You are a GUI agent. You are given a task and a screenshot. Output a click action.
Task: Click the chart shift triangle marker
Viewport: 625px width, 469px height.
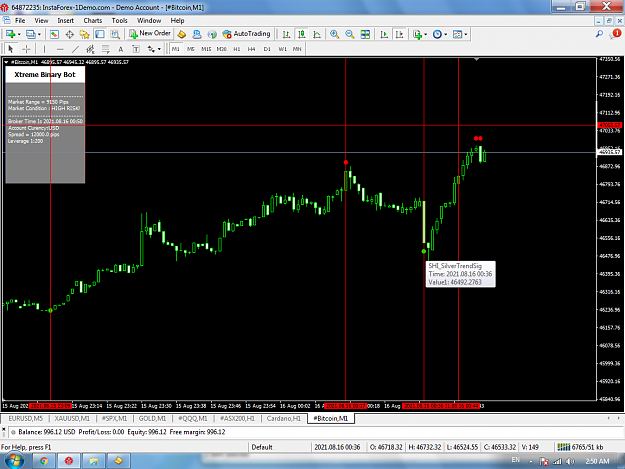click(476, 60)
